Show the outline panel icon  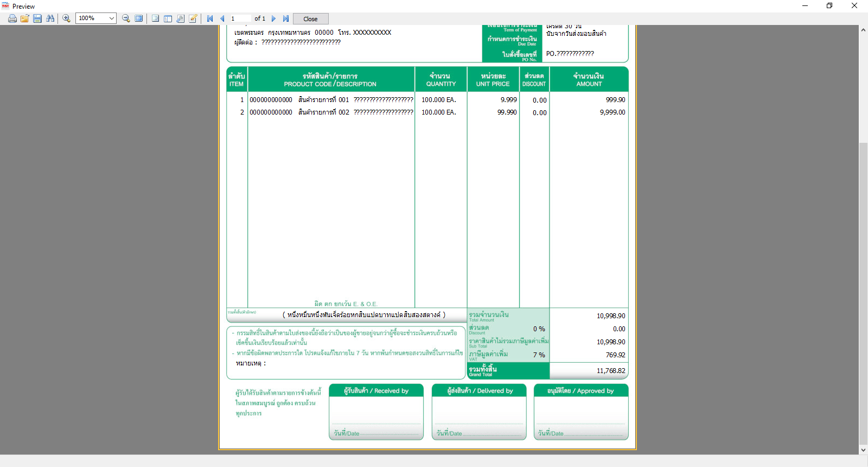coord(156,18)
